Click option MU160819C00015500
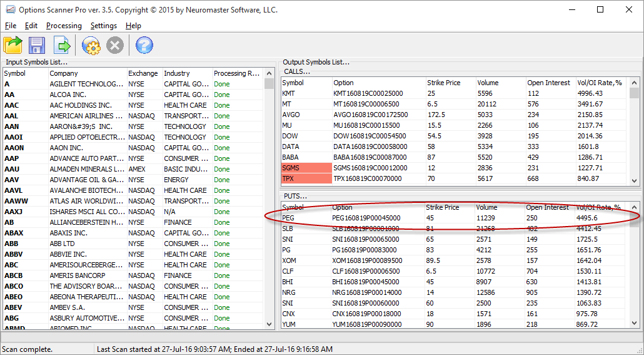Viewport: 644px width, 355px height. pyautogui.click(x=366, y=125)
